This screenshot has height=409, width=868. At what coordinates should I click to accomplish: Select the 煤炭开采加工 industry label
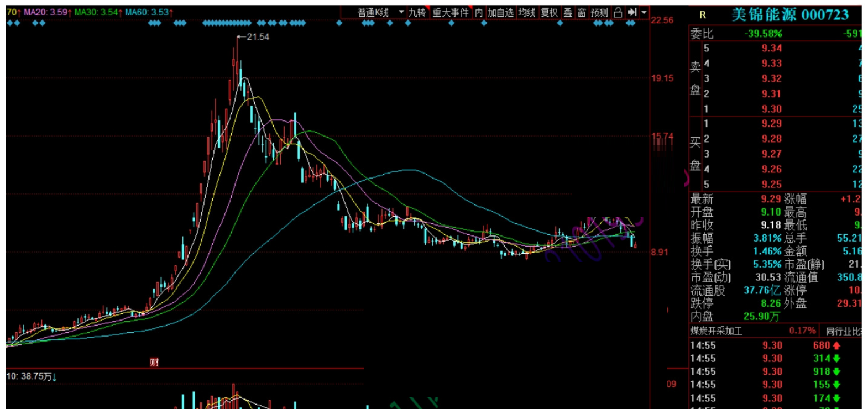point(716,331)
